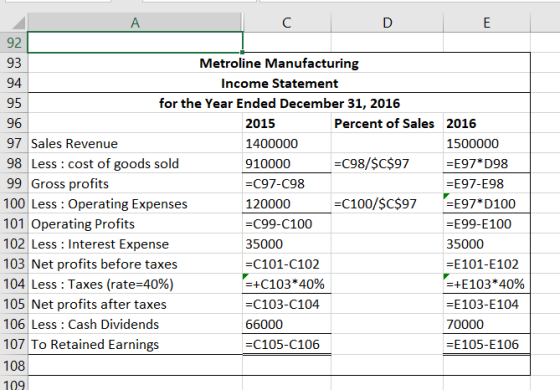This screenshot has height=390, width=560.
Task: Select column C header
Action: pos(287,23)
